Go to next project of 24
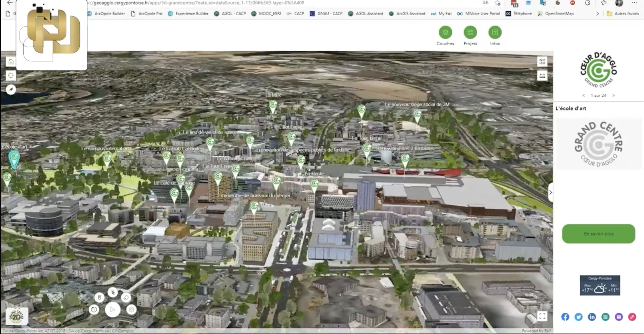644x334 pixels. pos(614,95)
